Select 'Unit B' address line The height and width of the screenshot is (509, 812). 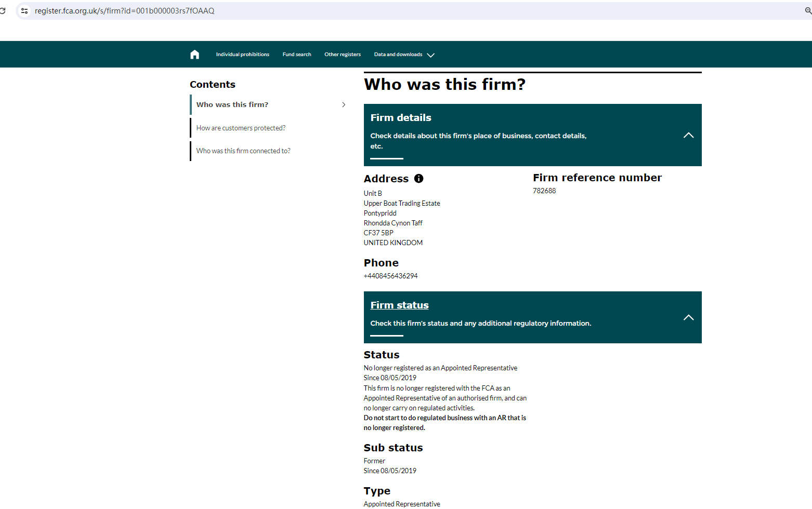pos(373,193)
